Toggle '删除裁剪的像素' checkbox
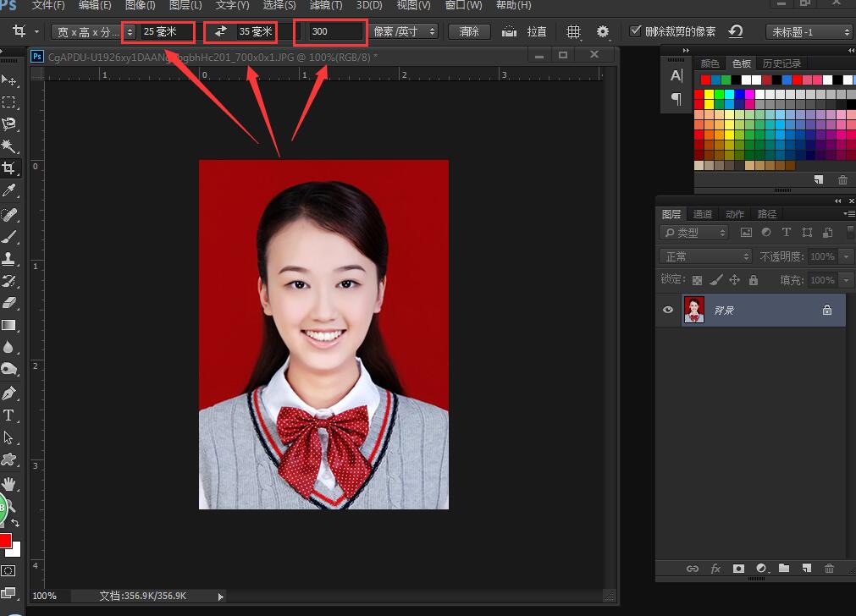 636,31
